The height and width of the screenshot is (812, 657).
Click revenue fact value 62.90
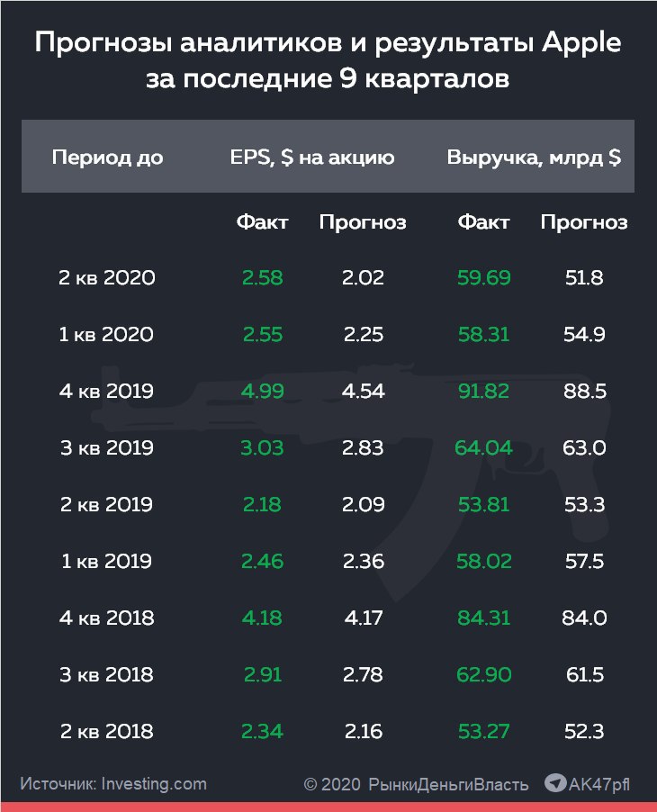point(483,675)
